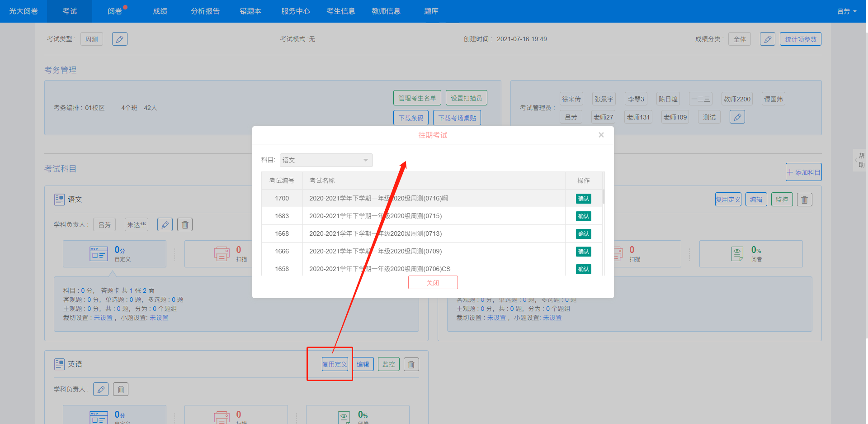Edit the exam administrators list with pencil icon
868x424 pixels.
click(x=737, y=117)
